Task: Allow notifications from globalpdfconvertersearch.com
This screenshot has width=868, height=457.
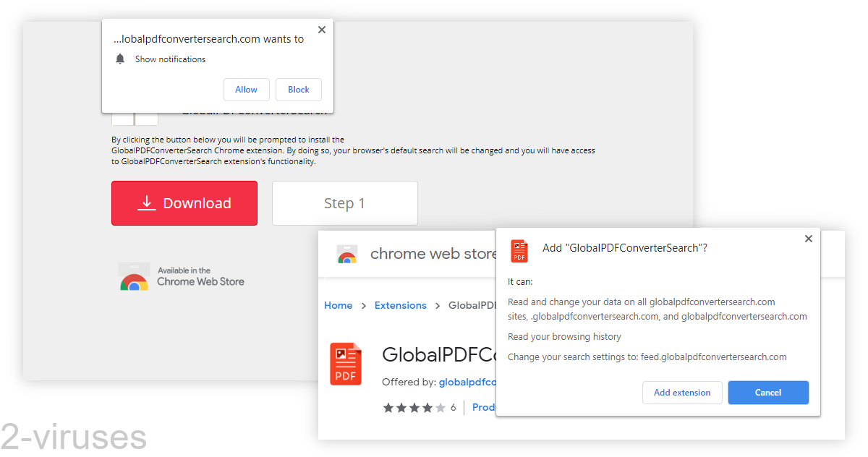Action: [x=247, y=89]
